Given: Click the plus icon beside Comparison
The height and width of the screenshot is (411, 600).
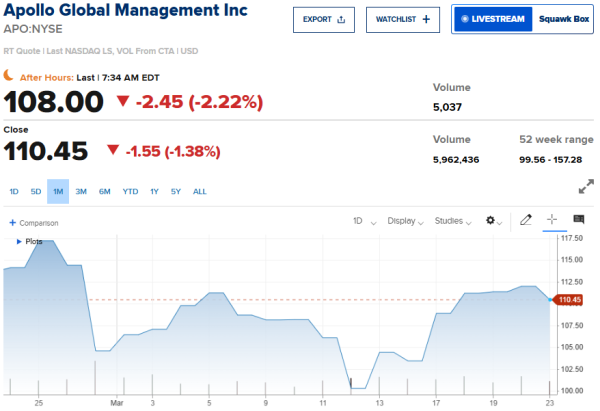Looking at the screenshot, I should pyautogui.click(x=12, y=223).
